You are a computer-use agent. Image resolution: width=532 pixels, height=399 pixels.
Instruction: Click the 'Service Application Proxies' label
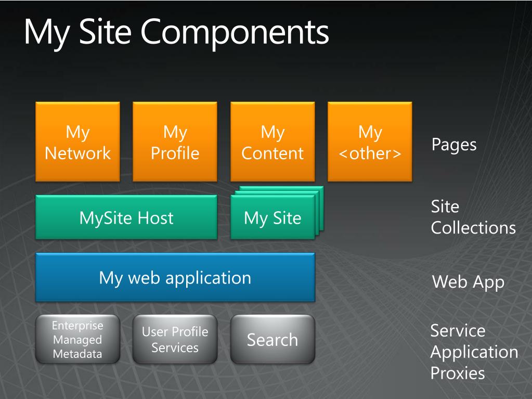point(474,352)
